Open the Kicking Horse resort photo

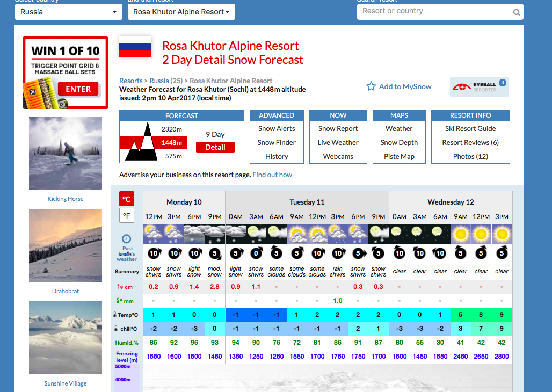tap(66, 153)
